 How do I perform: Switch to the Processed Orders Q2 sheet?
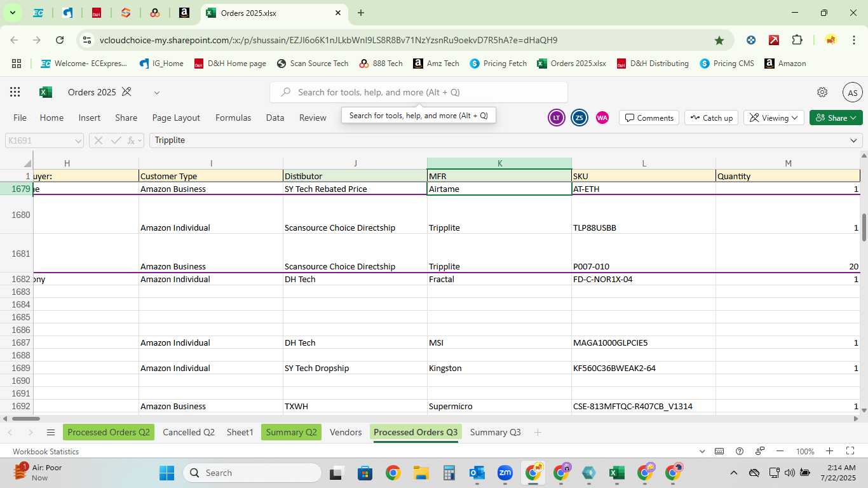click(x=109, y=432)
